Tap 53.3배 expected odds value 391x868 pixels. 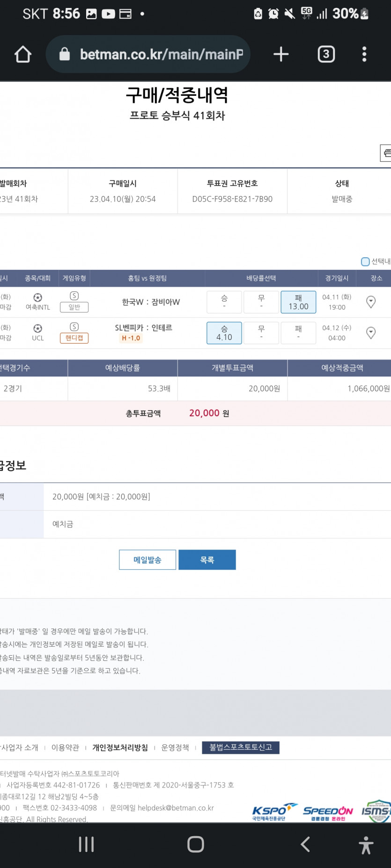[159, 389]
